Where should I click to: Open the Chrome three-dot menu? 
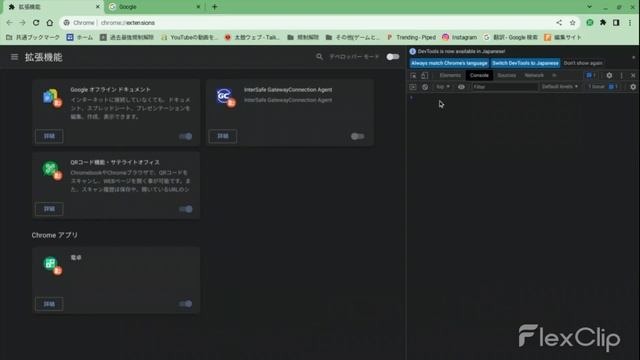(630, 23)
